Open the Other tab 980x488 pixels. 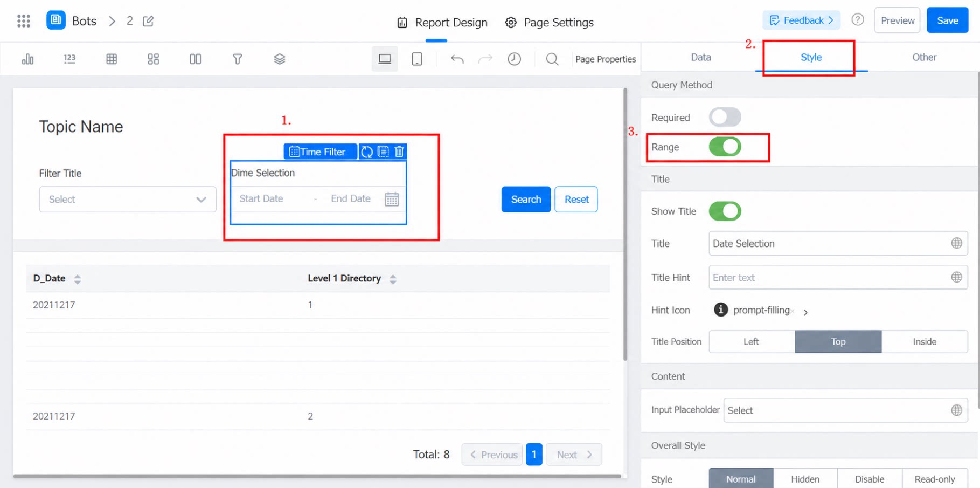click(x=923, y=57)
